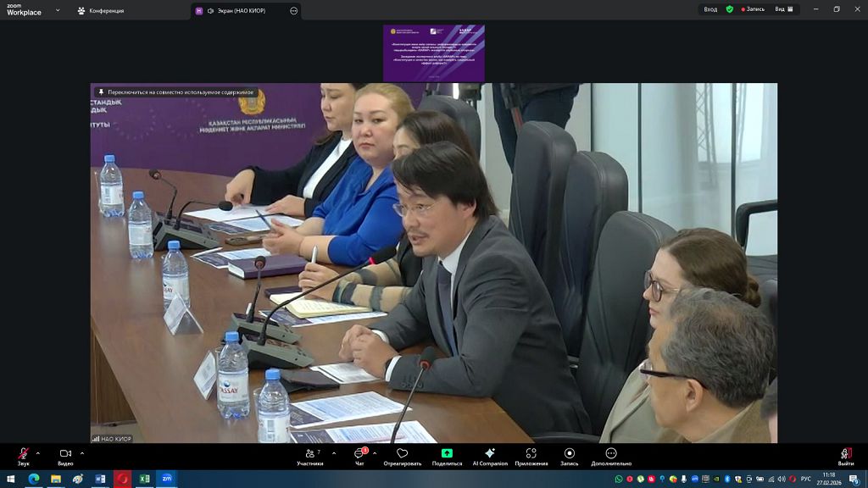Image resolution: width=868 pixels, height=488 pixels.
Task: Expand the Zoom Workplace dropdown chevron
Action: click(57, 10)
